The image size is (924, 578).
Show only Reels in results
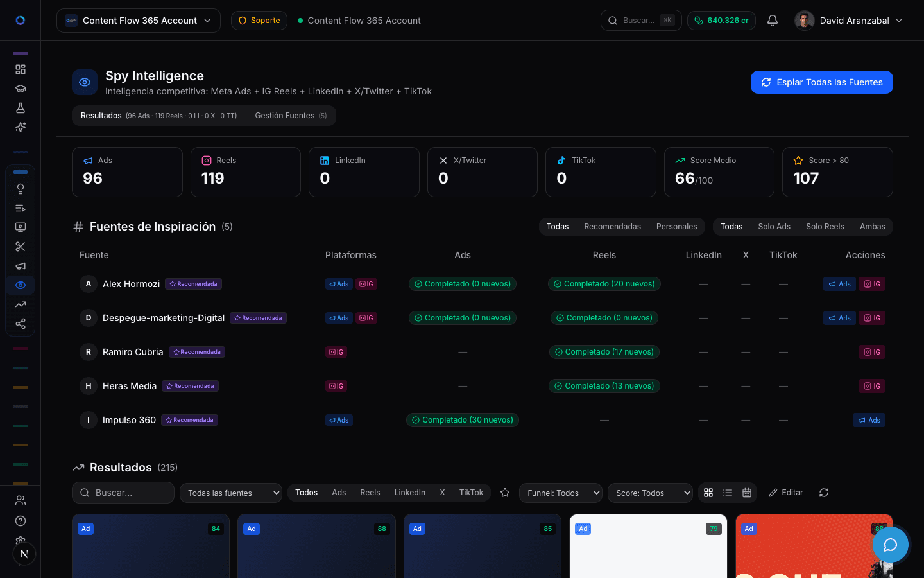[370, 493]
